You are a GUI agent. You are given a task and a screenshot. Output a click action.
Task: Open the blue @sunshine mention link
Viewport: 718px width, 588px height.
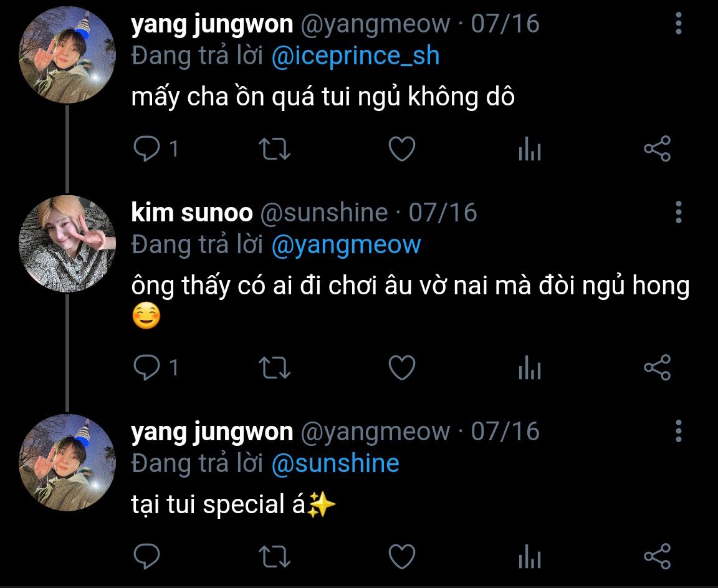tap(335, 463)
